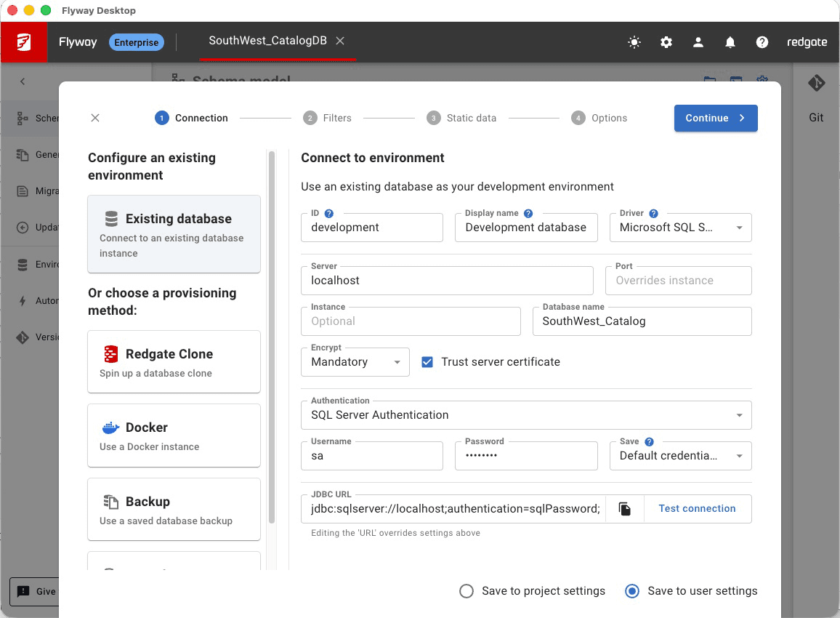Click the Password field
Image resolution: width=840 pixels, height=618 pixels.
tap(526, 456)
